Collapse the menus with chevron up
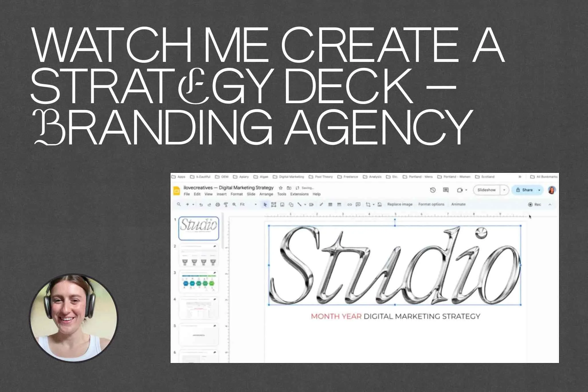The width and height of the screenshot is (588, 392). (550, 204)
